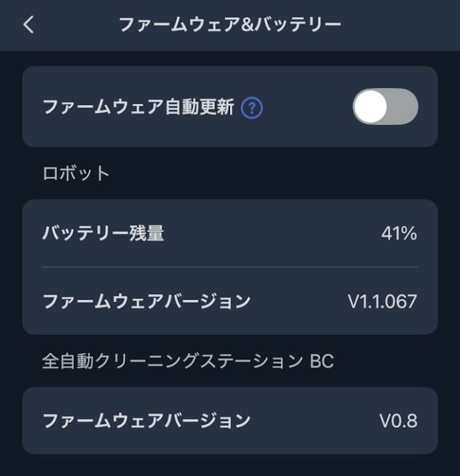Tap the cleaning station's ファームウェアバージョン label

pos(146,420)
